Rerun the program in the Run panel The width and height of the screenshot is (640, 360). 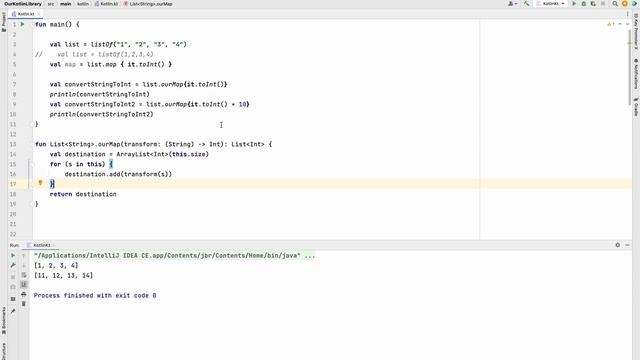13,256
